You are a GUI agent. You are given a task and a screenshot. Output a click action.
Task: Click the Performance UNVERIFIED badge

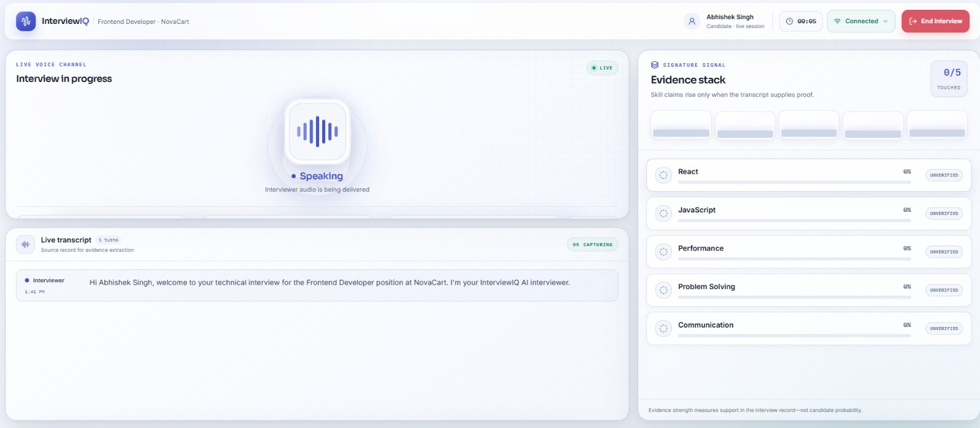point(944,252)
